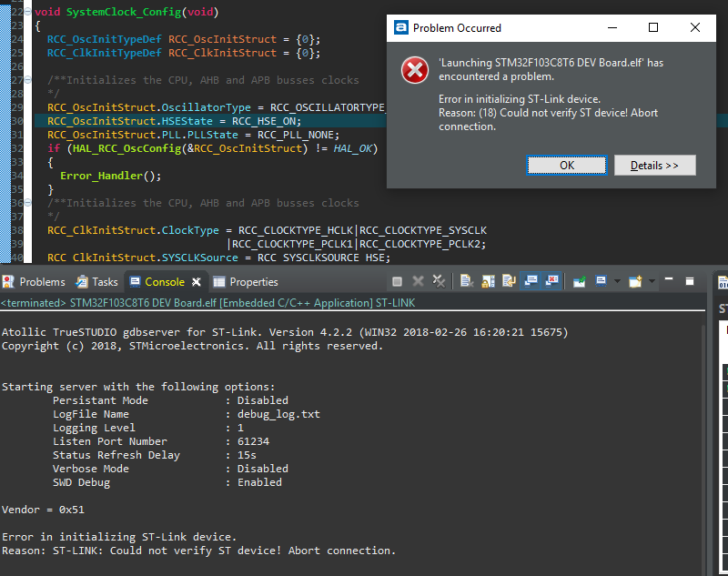Switch to the Tasks tab
728x576 pixels.
click(x=97, y=282)
